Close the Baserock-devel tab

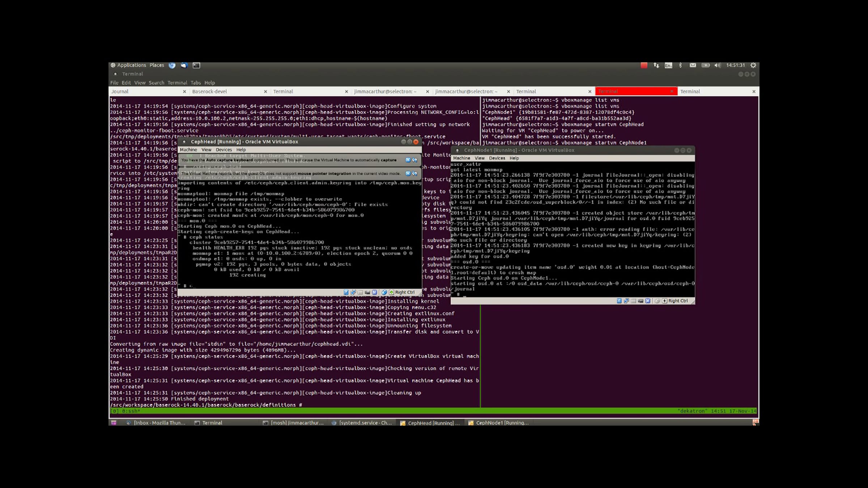coord(265,92)
